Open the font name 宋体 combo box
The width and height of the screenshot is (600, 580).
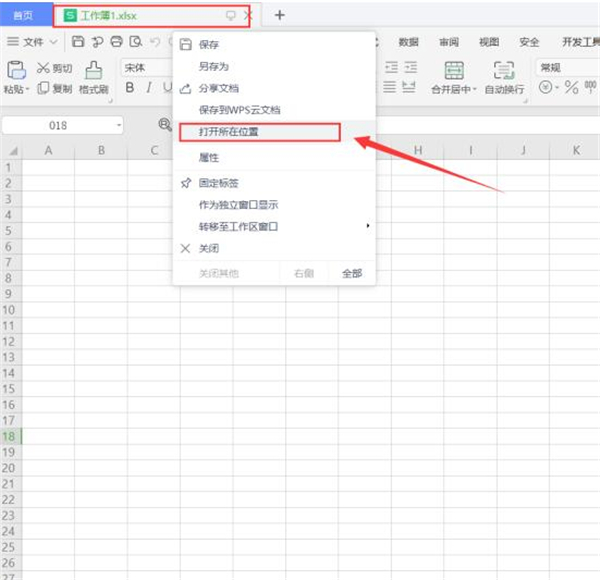147,68
